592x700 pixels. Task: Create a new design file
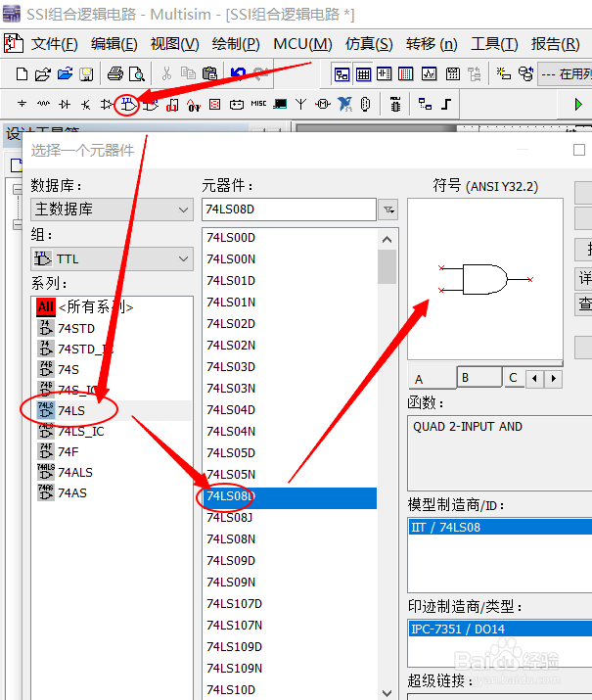click(x=22, y=73)
